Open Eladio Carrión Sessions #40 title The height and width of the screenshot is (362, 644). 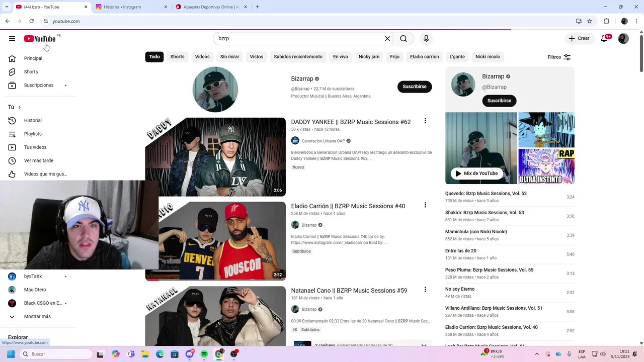[348, 206]
